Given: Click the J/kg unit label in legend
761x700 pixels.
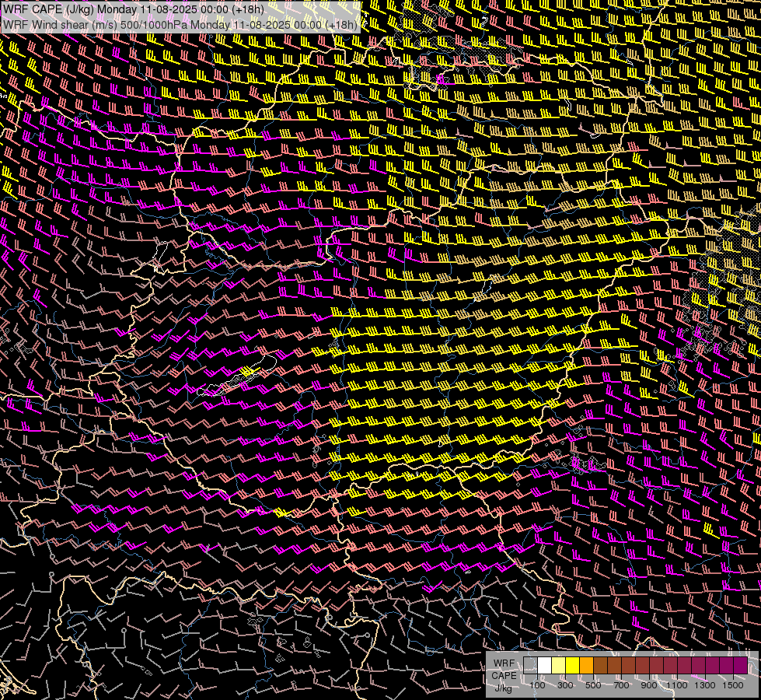Looking at the screenshot, I should pyautogui.click(x=504, y=688).
